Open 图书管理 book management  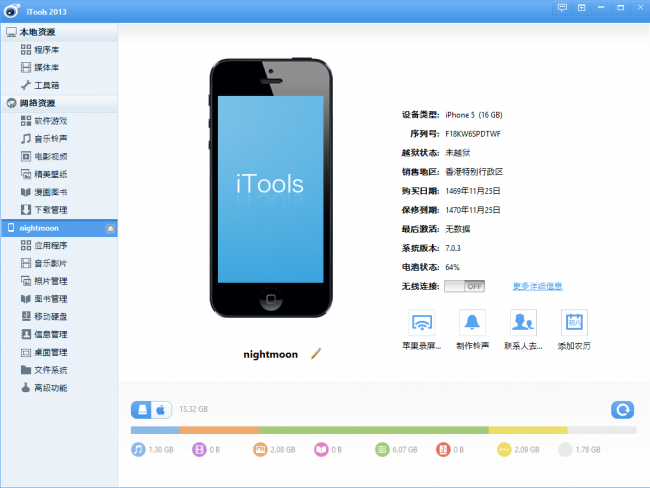[x=59, y=299]
